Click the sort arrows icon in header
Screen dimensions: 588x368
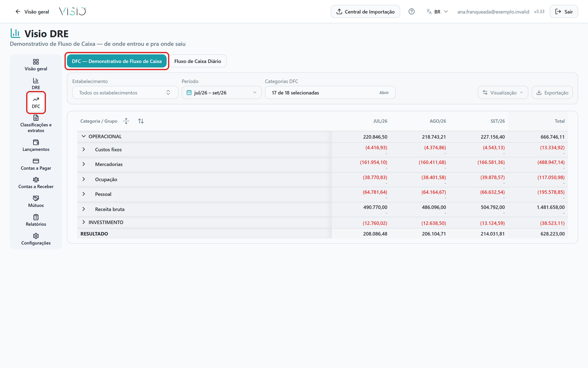[141, 121]
